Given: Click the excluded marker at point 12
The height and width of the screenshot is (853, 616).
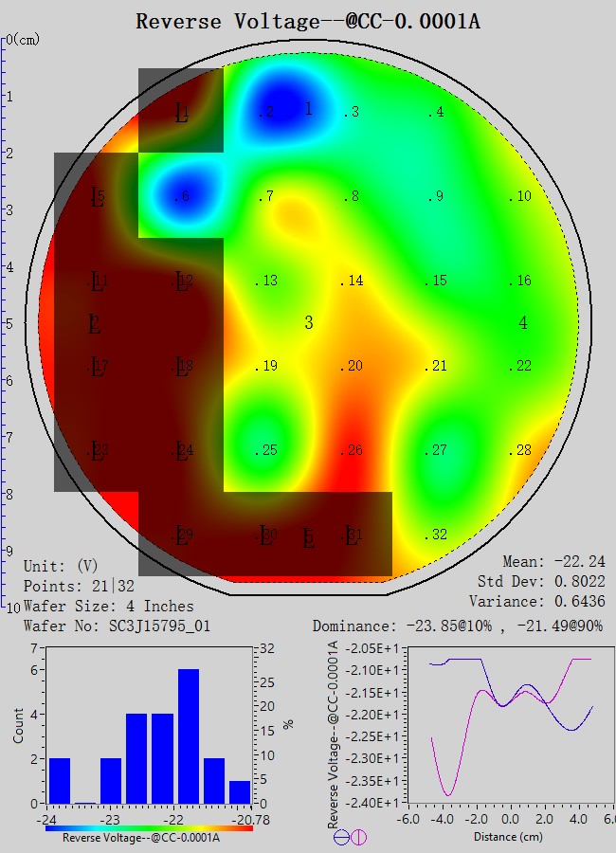Looking at the screenshot, I should pos(181,281).
